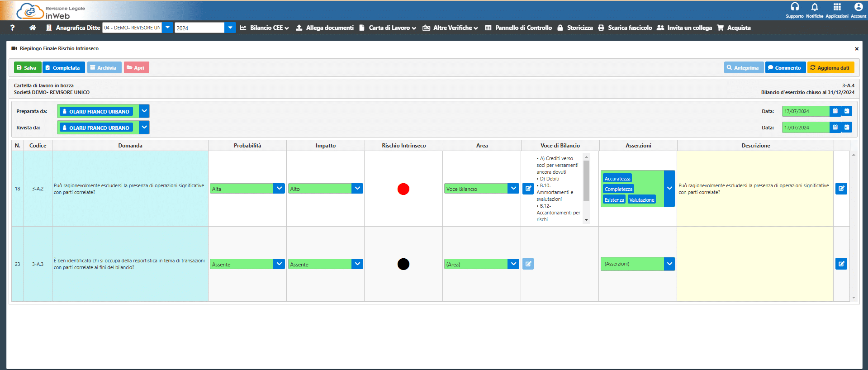Click red risk indicator for row 18

click(403, 189)
